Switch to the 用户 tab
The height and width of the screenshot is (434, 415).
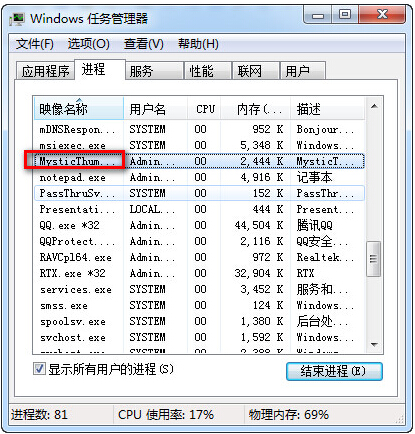click(303, 71)
